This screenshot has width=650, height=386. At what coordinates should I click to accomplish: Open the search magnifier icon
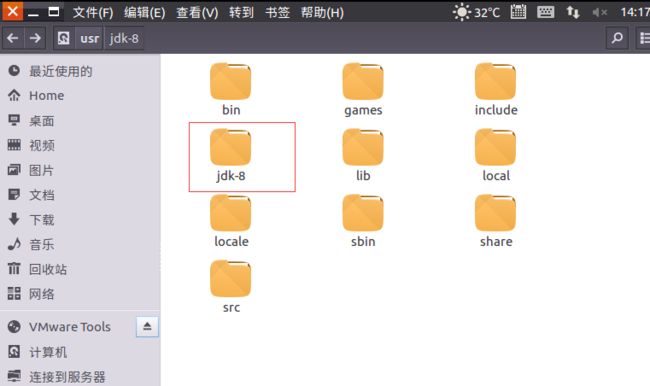click(x=617, y=38)
